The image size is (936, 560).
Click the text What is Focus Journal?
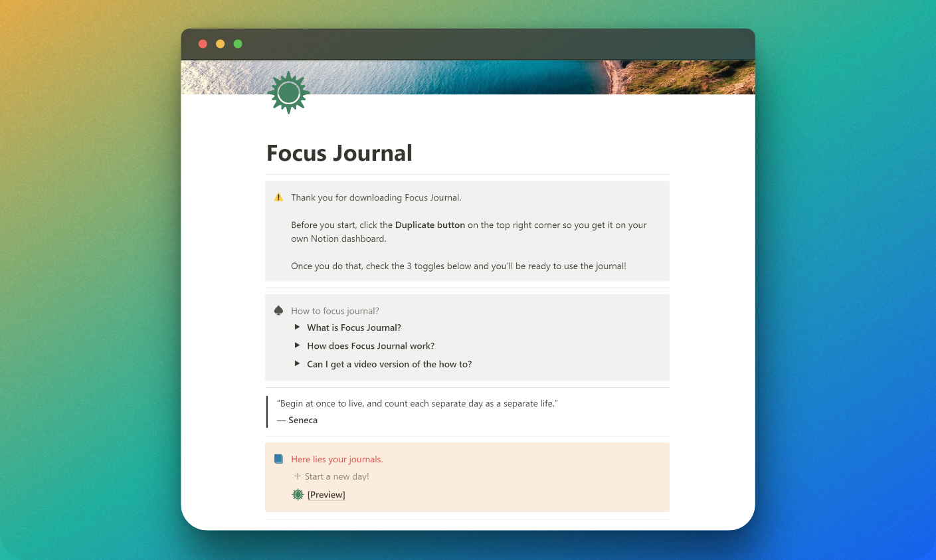354,327
